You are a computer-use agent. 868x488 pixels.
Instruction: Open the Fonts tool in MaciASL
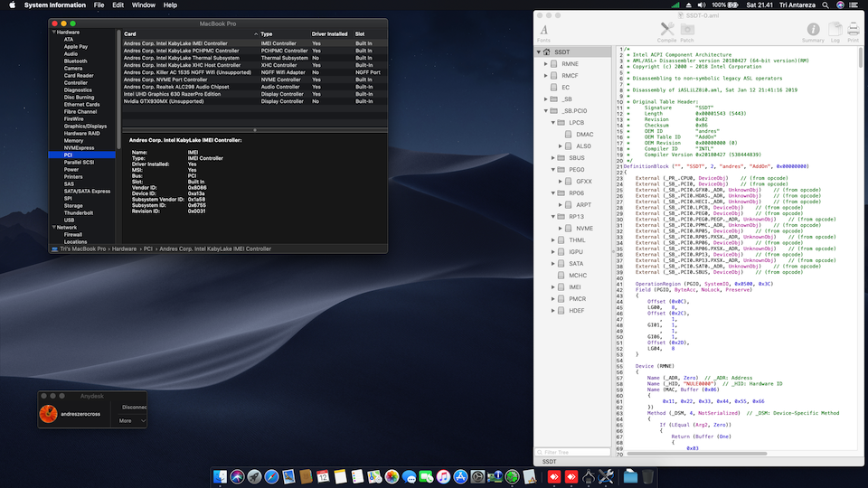[x=543, y=33]
